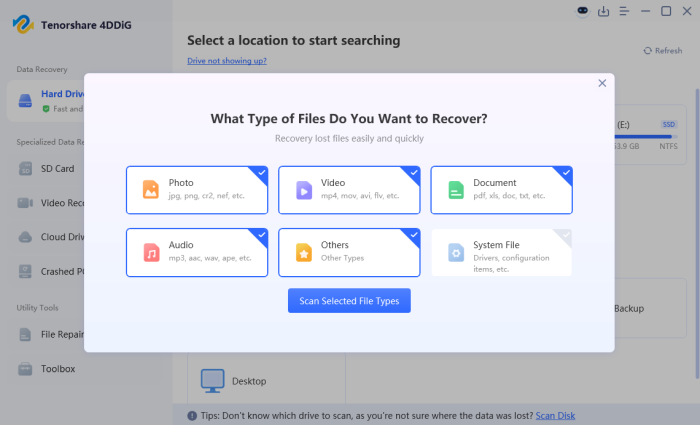Click the Audio music note icon
700x425 pixels.
pos(151,251)
